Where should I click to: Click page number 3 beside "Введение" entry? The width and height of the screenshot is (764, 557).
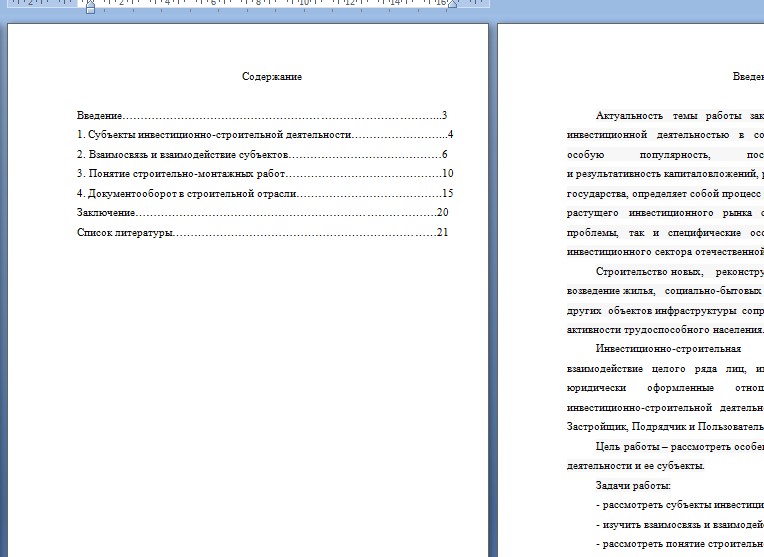(x=444, y=116)
